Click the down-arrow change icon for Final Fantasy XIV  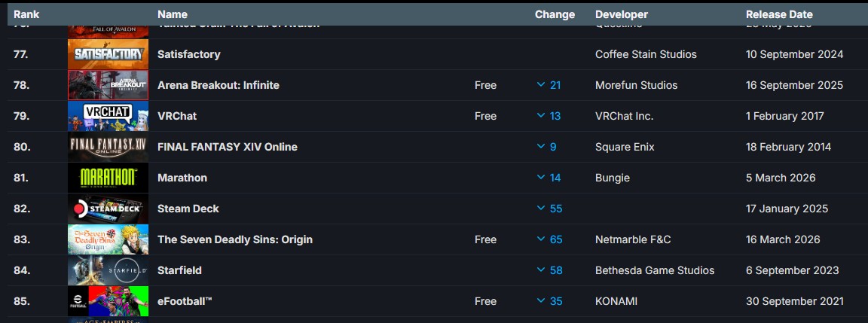(x=541, y=147)
